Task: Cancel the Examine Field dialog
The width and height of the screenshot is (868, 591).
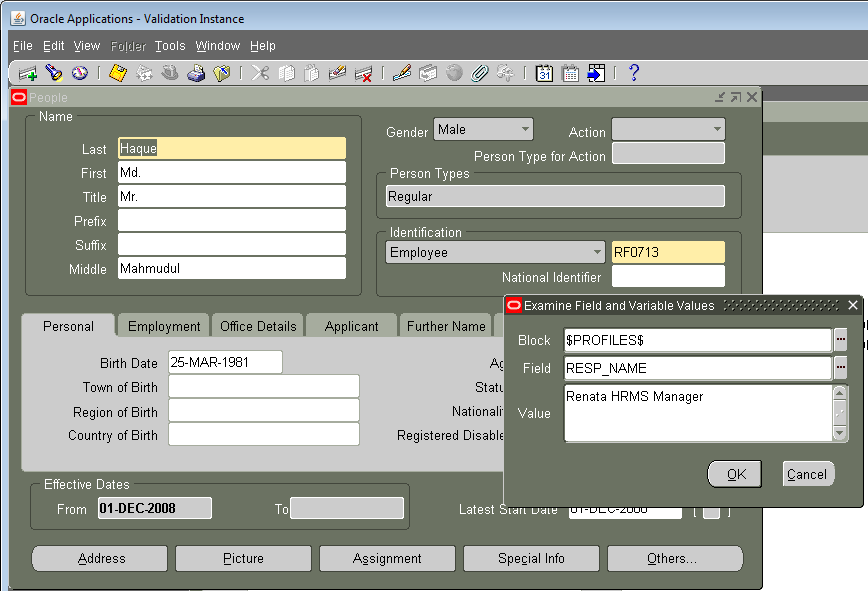Action: pyautogui.click(x=808, y=474)
